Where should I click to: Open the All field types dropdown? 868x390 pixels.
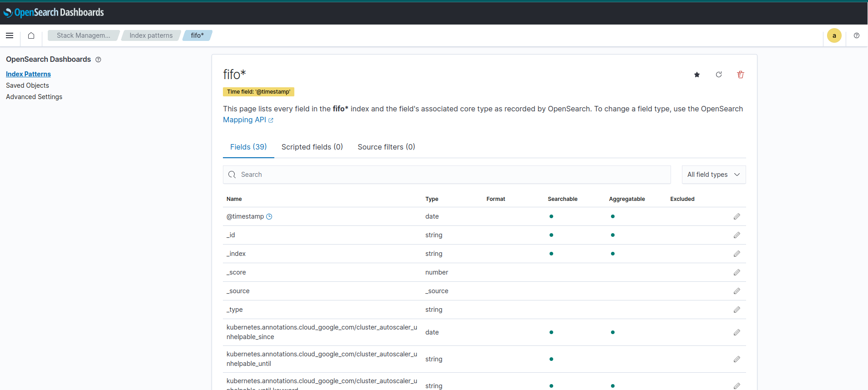(713, 175)
